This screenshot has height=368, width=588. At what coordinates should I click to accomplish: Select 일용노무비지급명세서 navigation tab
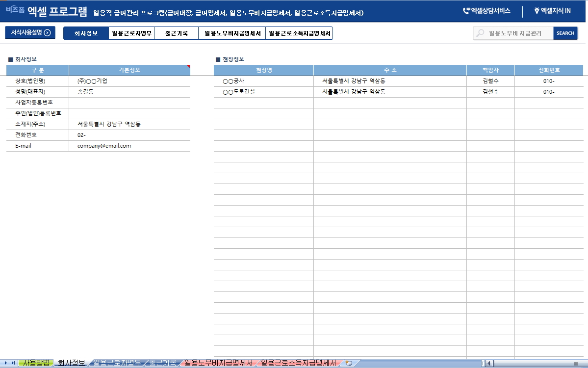coord(232,33)
